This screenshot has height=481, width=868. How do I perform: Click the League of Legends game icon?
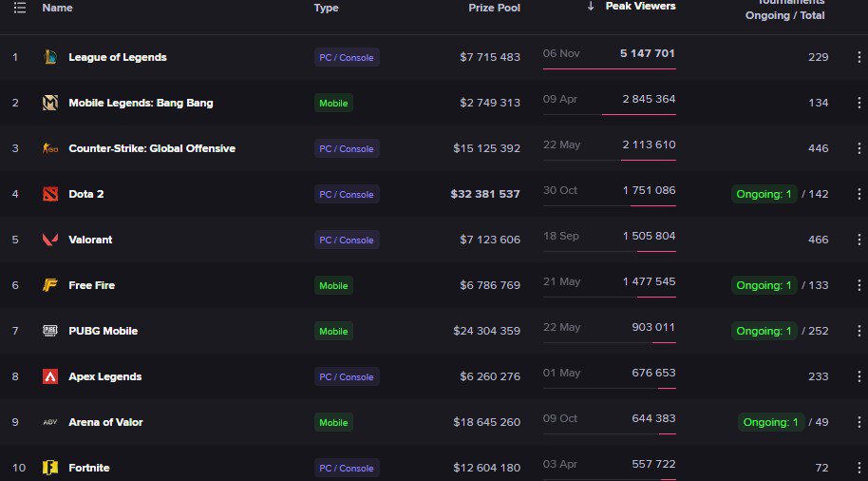point(50,57)
